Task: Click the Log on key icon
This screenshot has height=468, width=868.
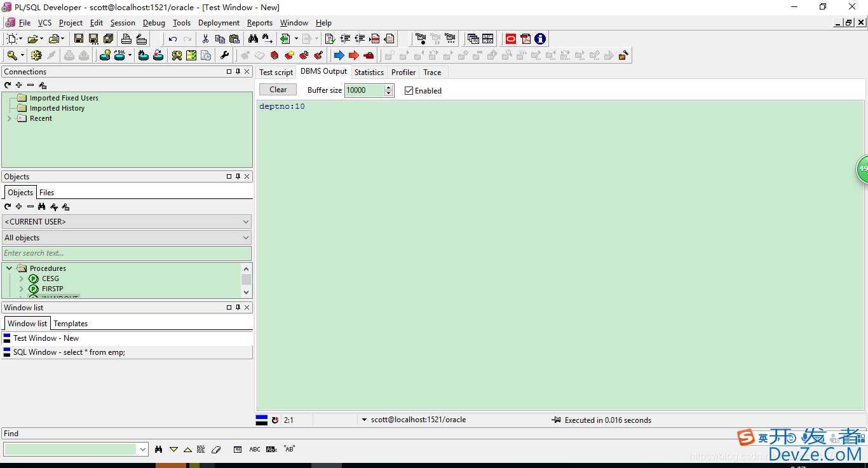Action: pyautogui.click(x=12, y=55)
